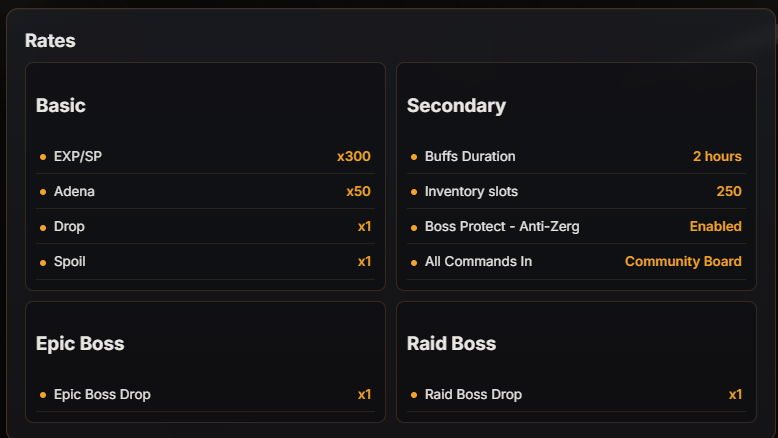Click the bullet beside Epic Boss Drop
778x438 pixels.
(43, 395)
